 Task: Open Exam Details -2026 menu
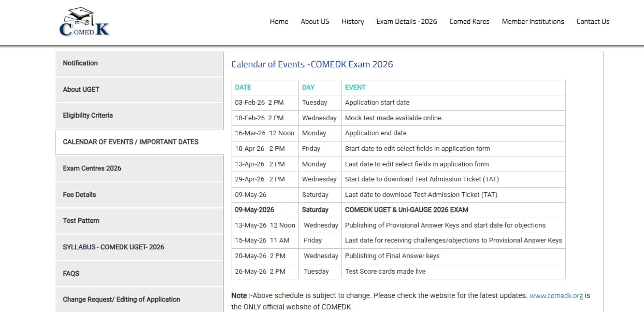tap(406, 21)
